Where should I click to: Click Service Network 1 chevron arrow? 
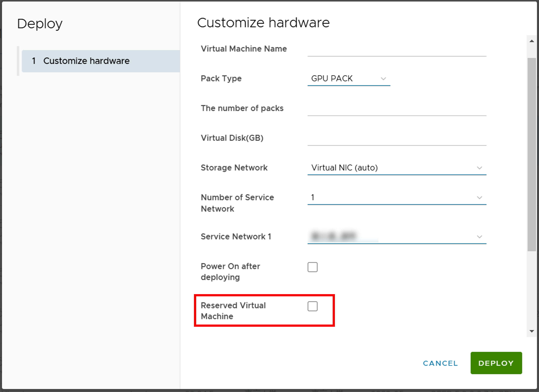pos(479,237)
